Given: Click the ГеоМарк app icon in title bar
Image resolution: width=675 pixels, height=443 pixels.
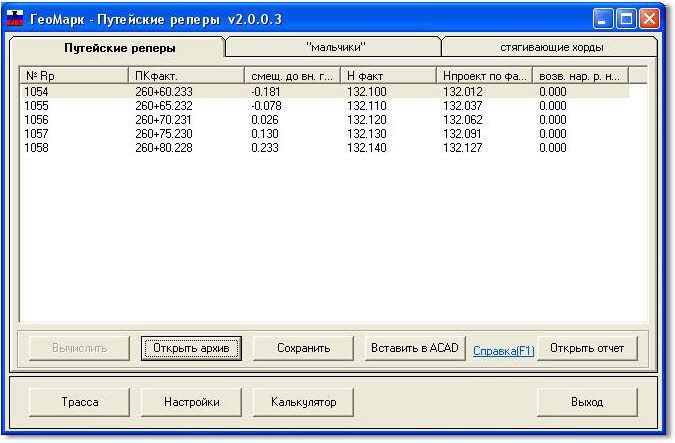Looking at the screenshot, I should point(15,17).
